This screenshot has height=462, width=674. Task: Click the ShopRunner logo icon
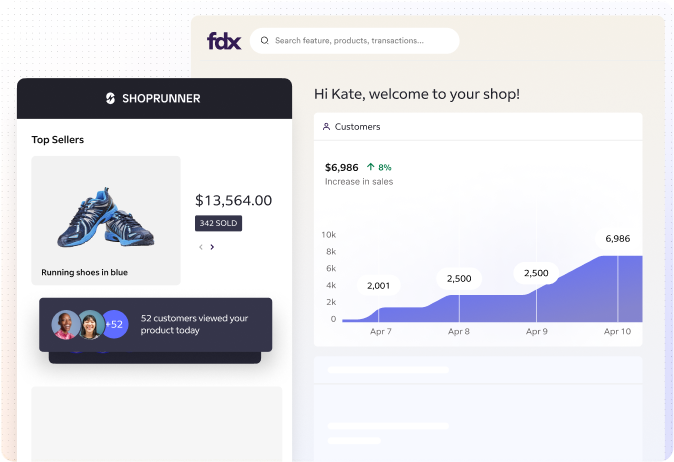click(x=110, y=98)
